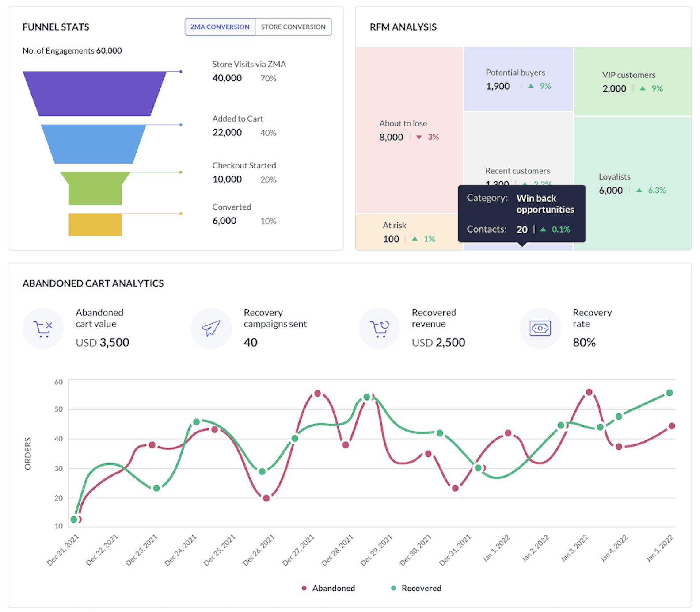Open the About to lose RFM tile

point(409,130)
